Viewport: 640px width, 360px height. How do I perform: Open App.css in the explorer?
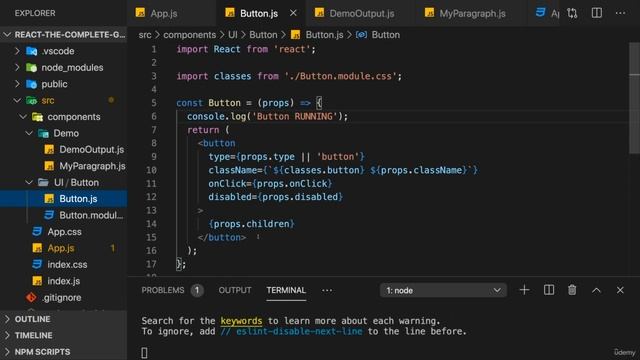64,232
